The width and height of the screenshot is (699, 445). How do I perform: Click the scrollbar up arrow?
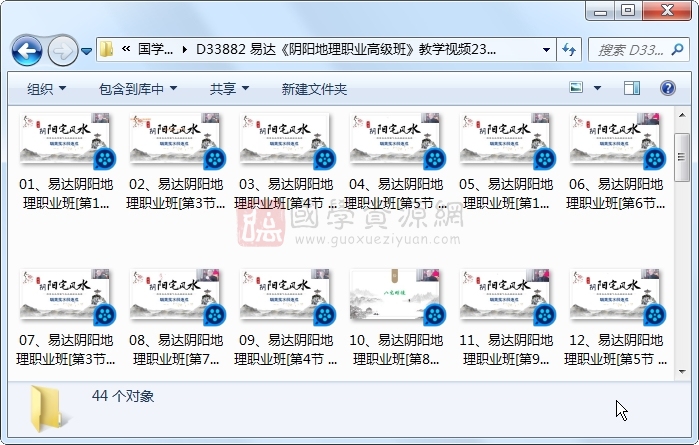(x=682, y=115)
